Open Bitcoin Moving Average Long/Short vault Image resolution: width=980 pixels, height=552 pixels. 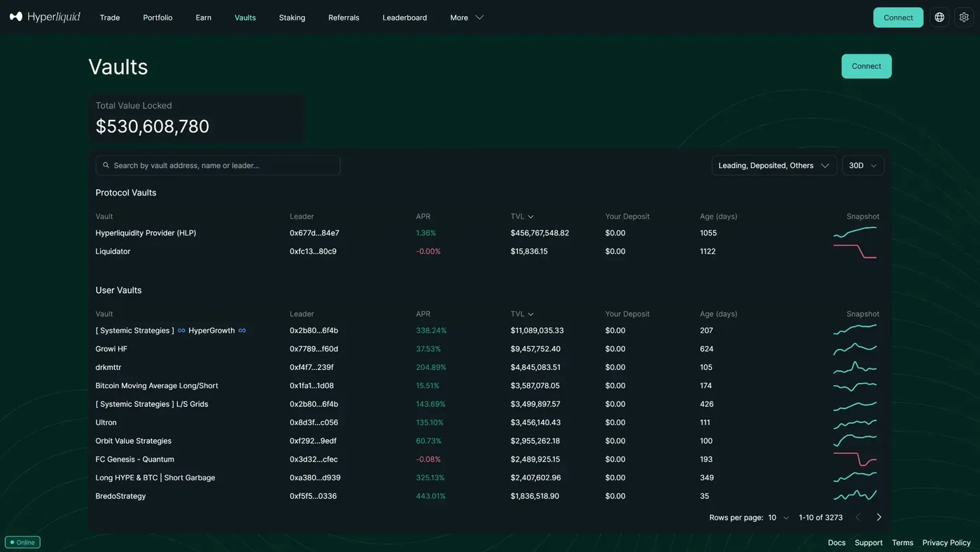click(157, 386)
